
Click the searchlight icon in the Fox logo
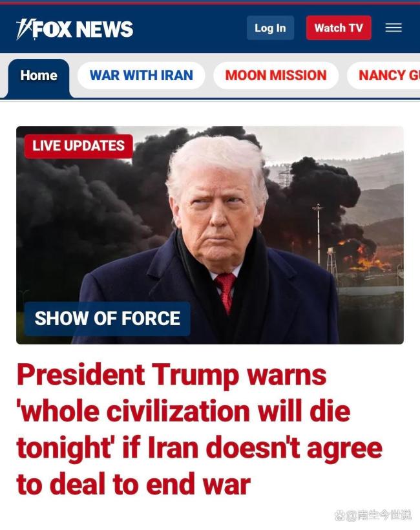(24, 29)
